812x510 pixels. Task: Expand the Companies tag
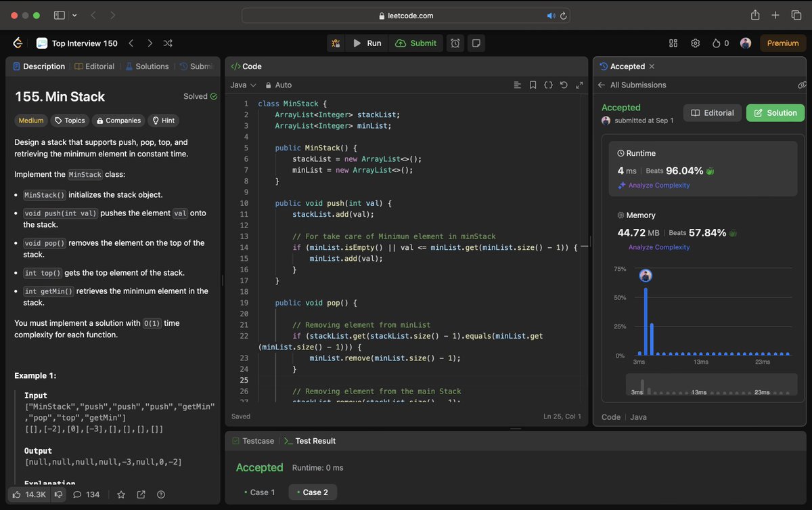(119, 121)
